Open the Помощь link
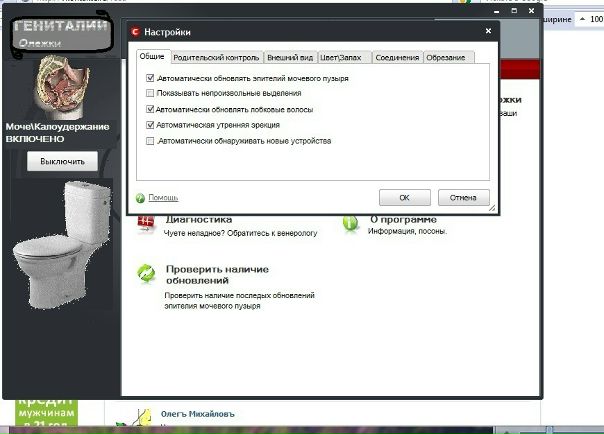Screen dimensions: 604x434 [x=163, y=198]
